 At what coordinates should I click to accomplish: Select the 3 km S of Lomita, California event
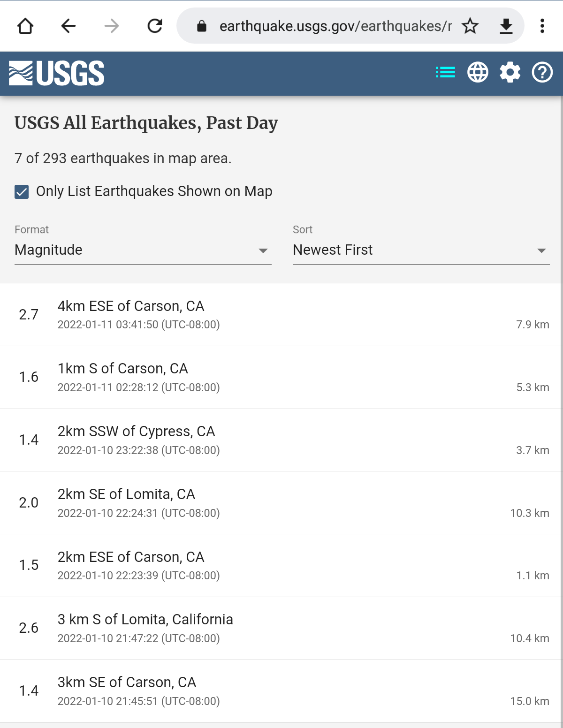coord(281,629)
